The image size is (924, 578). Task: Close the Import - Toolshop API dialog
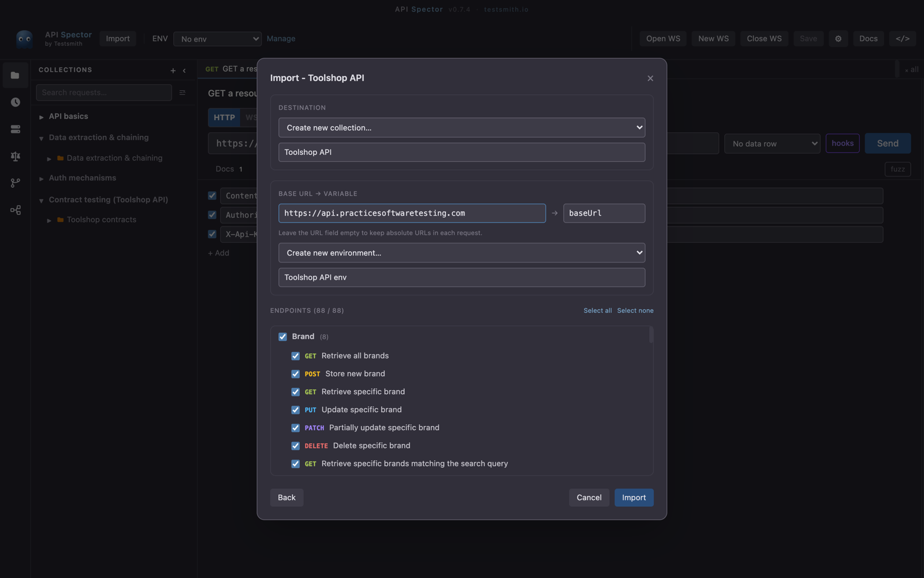pyautogui.click(x=650, y=78)
